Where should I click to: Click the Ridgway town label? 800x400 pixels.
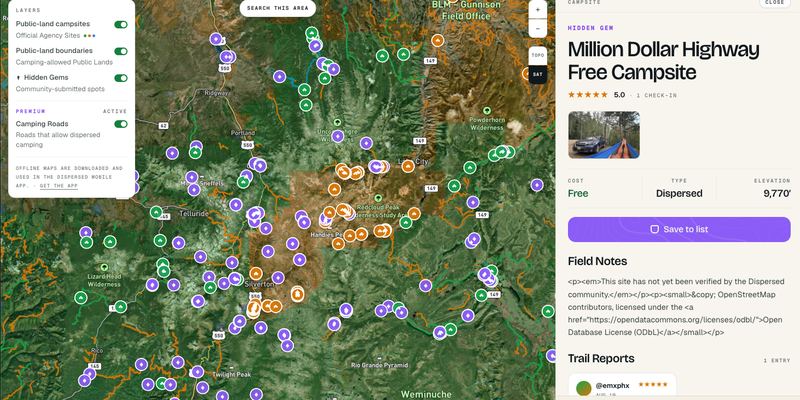(216, 93)
